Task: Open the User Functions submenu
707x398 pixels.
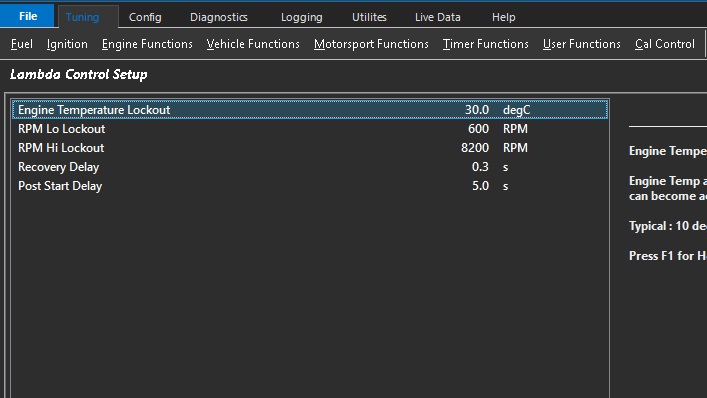Action: click(582, 44)
